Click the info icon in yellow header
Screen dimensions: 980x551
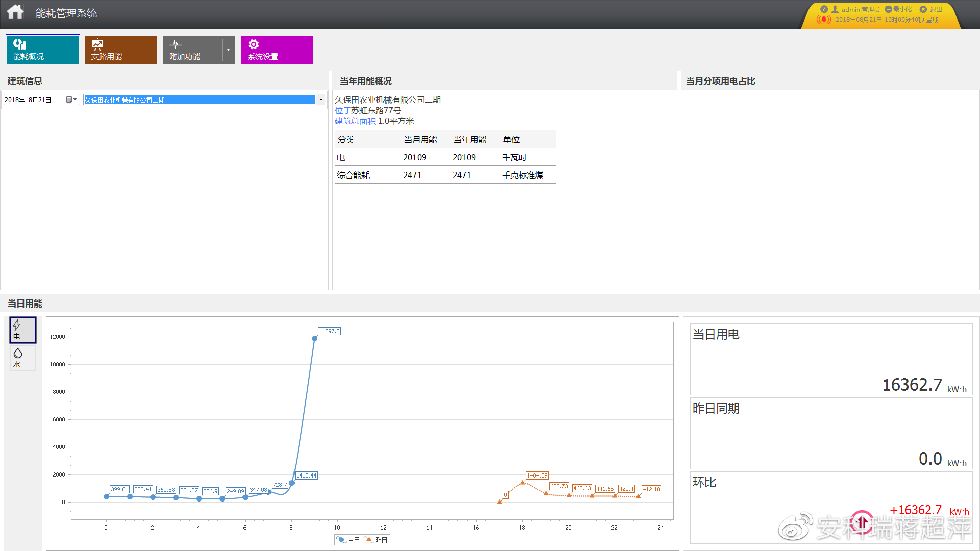pos(824,9)
